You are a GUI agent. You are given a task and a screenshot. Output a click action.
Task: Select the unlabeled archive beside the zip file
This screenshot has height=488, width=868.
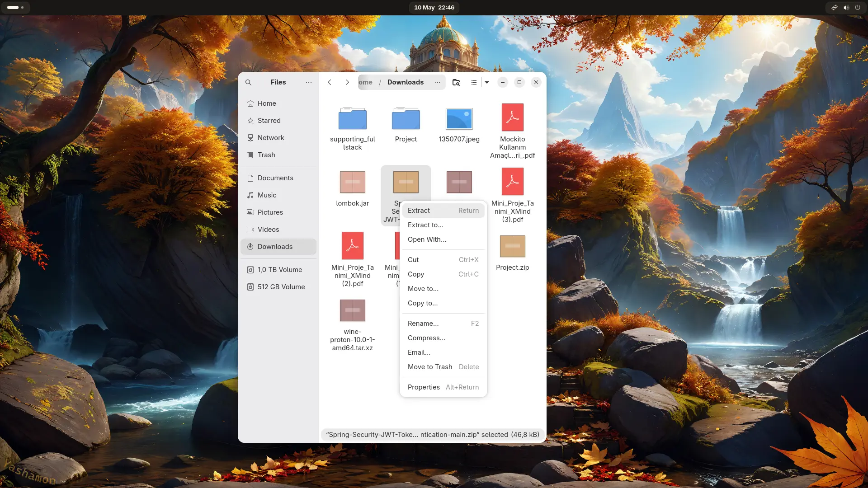tap(459, 182)
